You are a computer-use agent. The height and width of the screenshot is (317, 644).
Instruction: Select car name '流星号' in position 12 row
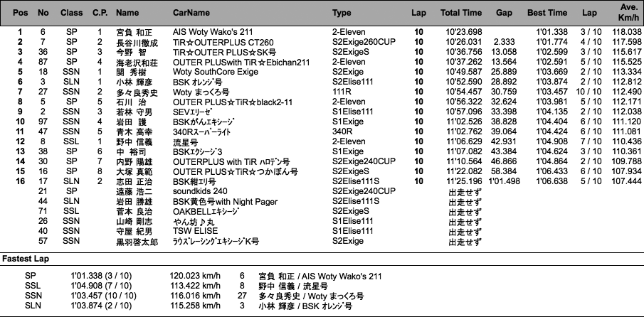[x=185, y=142]
